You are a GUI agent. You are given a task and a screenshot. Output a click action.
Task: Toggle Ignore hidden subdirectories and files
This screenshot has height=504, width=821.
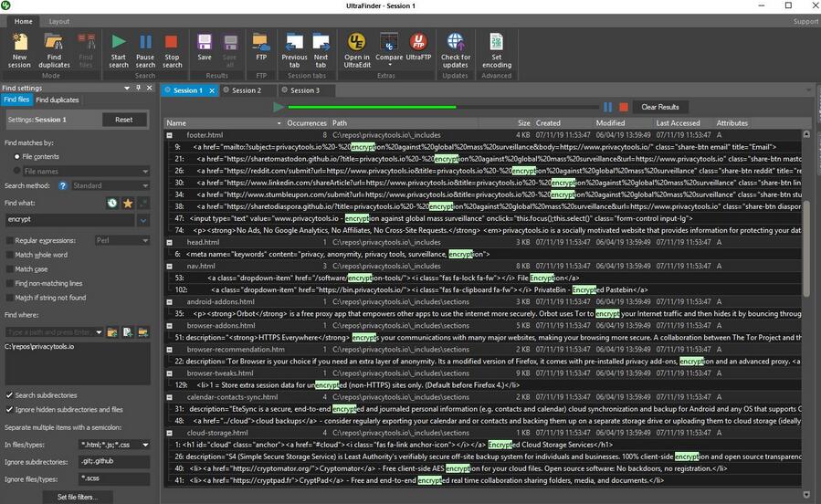pos(9,409)
